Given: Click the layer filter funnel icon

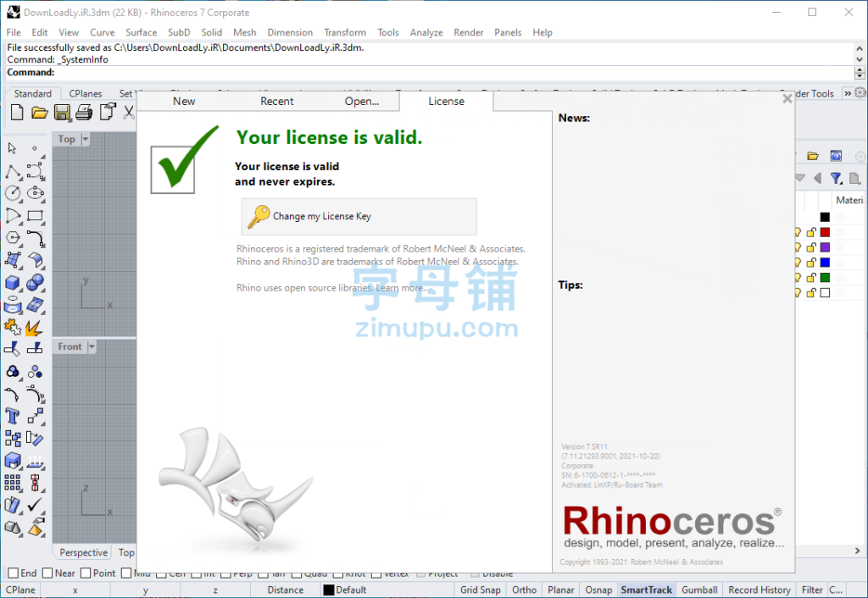Looking at the screenshot, I should point(836,178).
